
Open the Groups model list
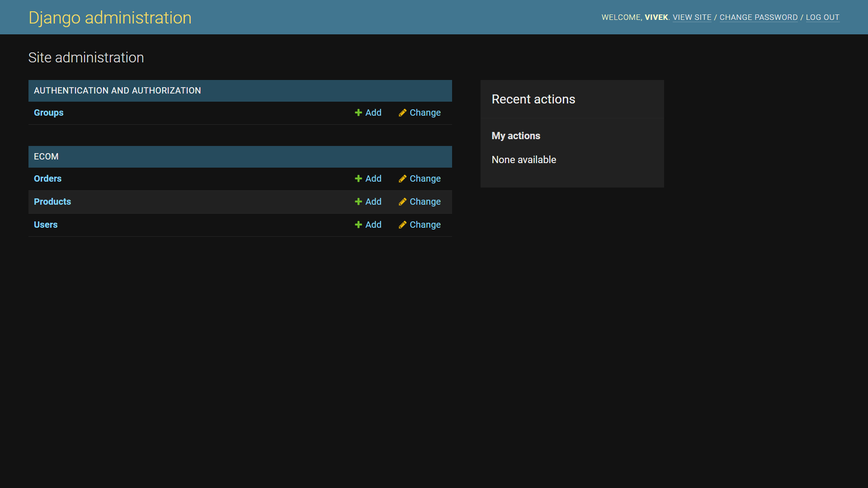click(48, 113)
